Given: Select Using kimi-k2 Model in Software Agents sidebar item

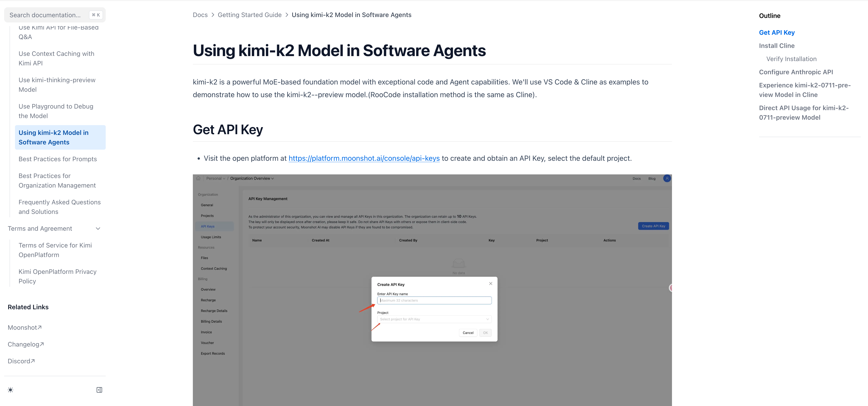Looking at the screenshot, I should tap(60, 137).
